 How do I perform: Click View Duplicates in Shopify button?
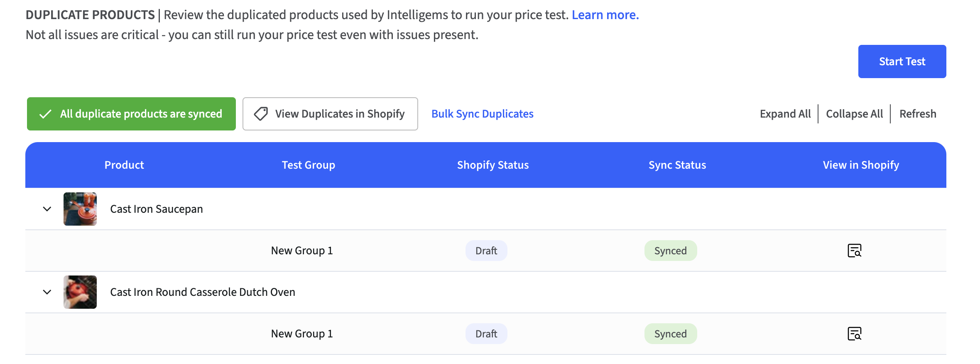330,114
